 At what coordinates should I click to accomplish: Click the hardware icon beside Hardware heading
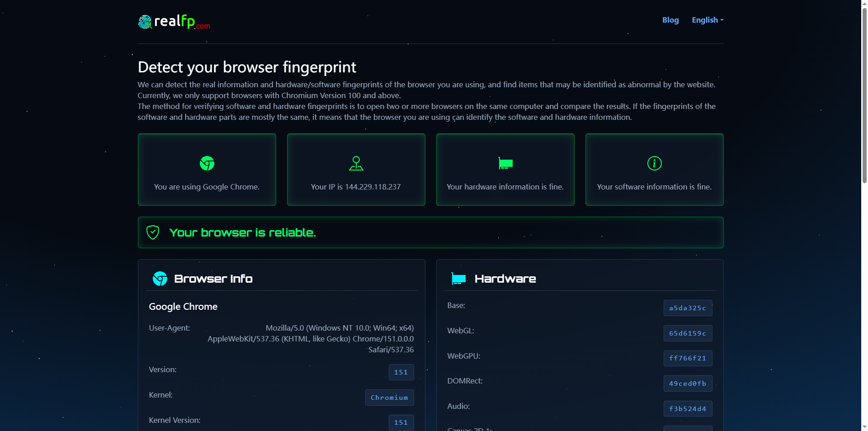(458, 279)
